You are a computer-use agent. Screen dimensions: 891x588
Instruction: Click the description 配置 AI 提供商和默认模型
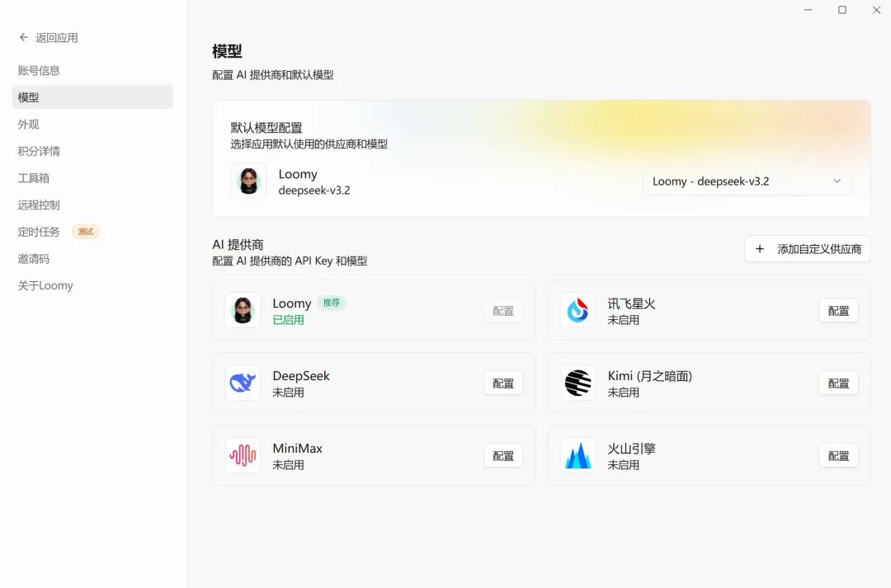tap(273, 75)
